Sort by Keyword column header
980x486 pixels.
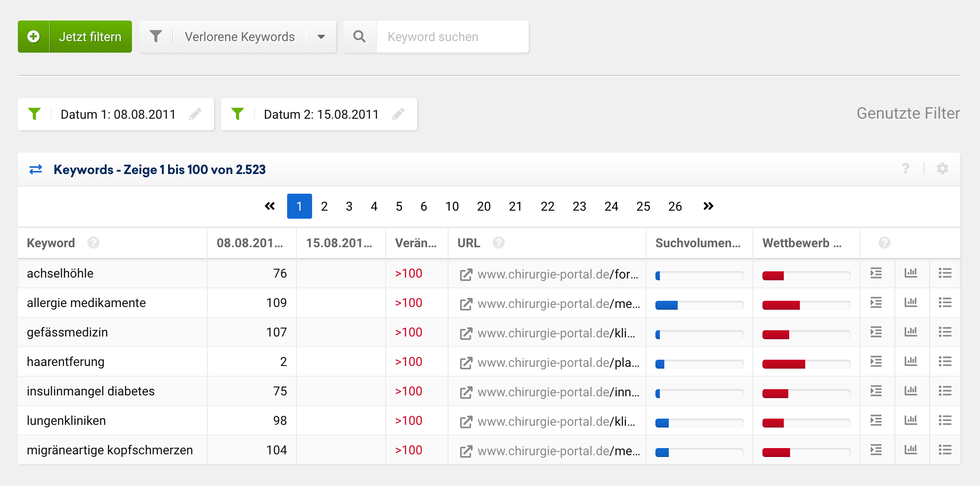click(51, 243)
